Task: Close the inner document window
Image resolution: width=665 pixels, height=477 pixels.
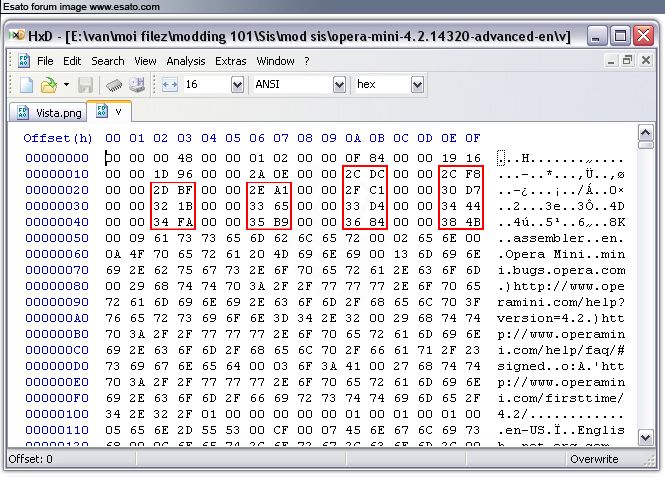Action: point(645,61)
